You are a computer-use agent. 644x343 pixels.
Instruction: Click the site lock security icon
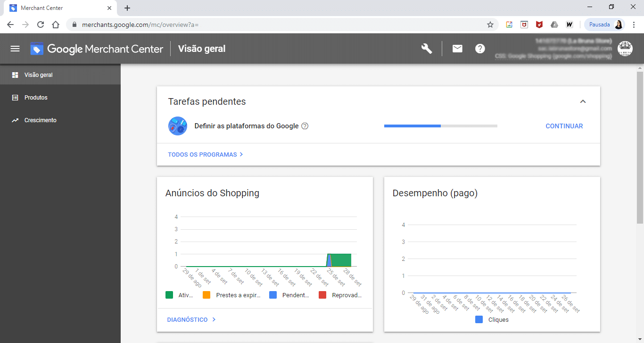pyautogui.click(x=74, y=25)
